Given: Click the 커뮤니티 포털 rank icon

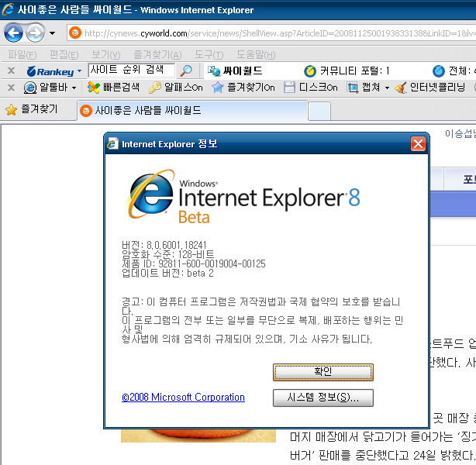Looking at the screenshot, I should pyautogui.click(x=310, y=71).
